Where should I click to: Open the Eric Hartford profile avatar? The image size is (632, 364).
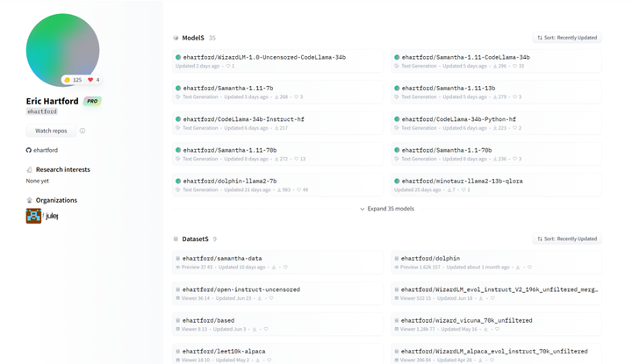click(62, 50)
